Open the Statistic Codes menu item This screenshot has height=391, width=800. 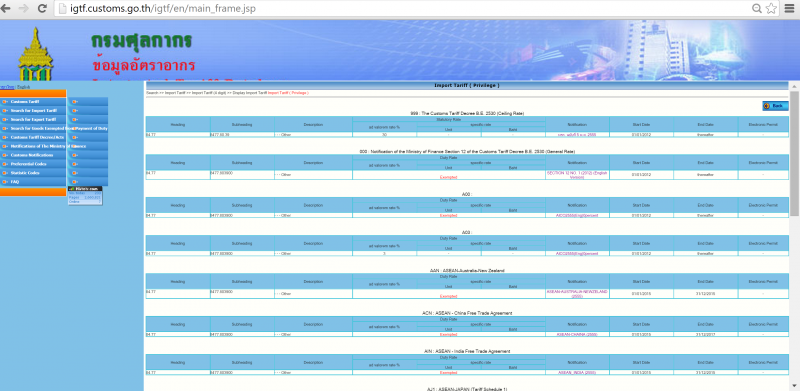33,173
